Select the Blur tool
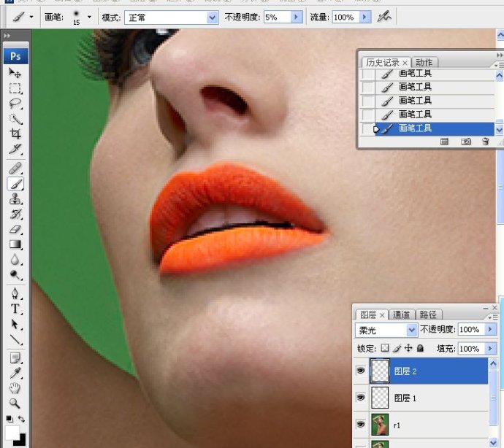 point(15,260)
